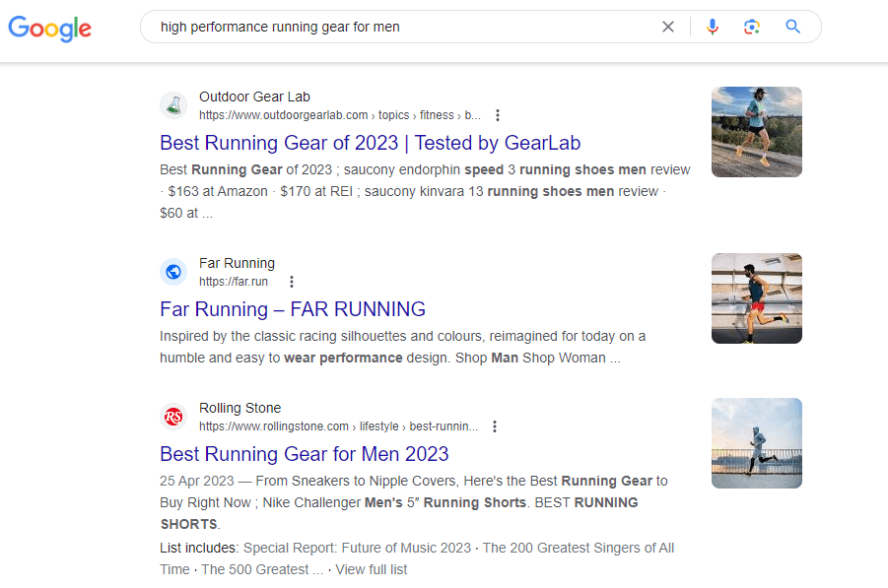The width and height of the screenshot is (888, 588).
Task: Click the Far Running globe favicon
Action: coord(173,272)
